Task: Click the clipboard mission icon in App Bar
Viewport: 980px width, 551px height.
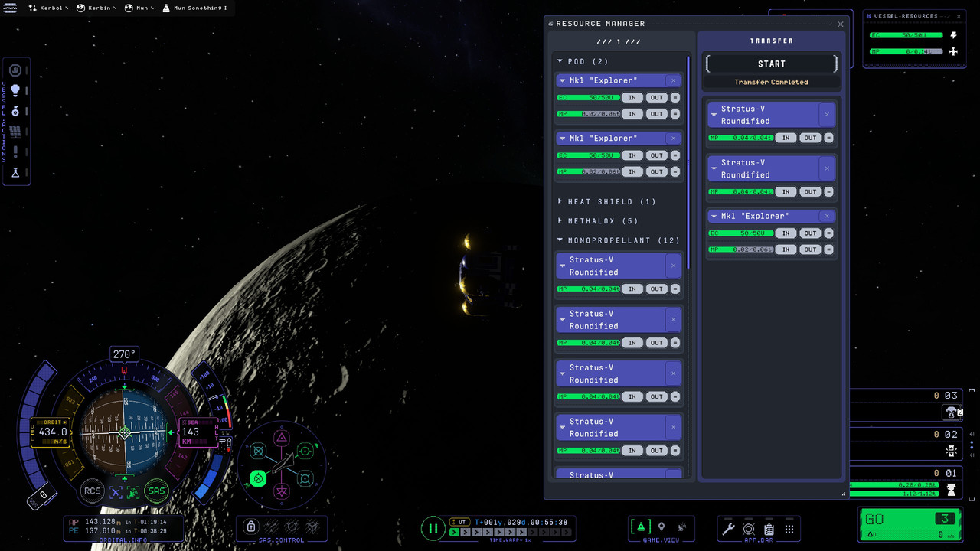Action: pos(769,529)
